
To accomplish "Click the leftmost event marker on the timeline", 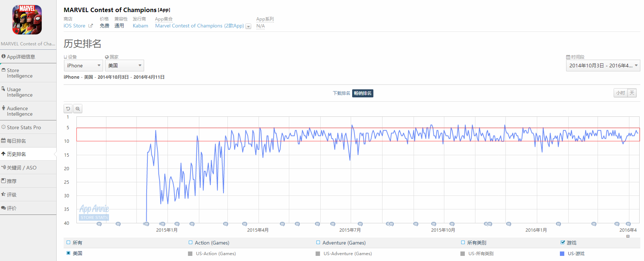I will [x=99, y=224].
